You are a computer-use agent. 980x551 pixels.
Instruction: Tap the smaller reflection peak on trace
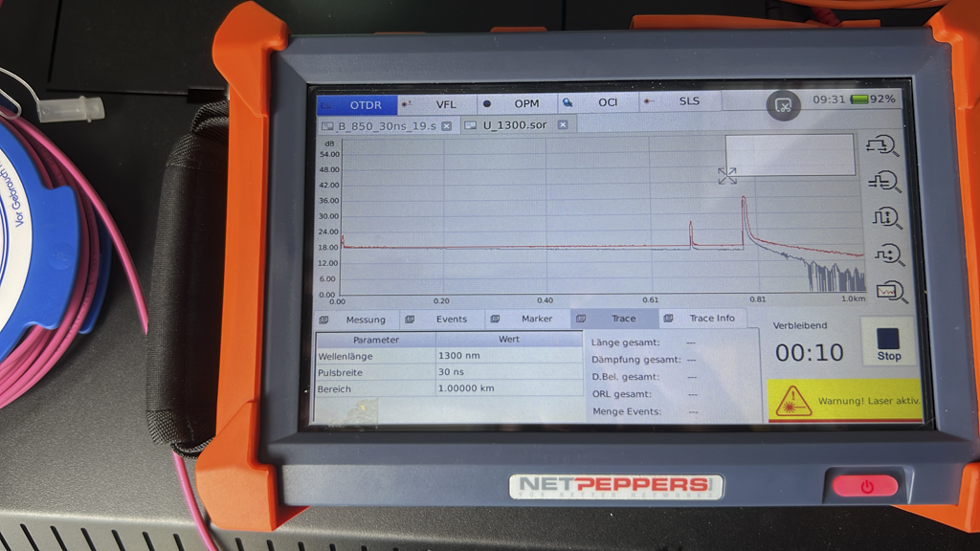tap(691, 231)
